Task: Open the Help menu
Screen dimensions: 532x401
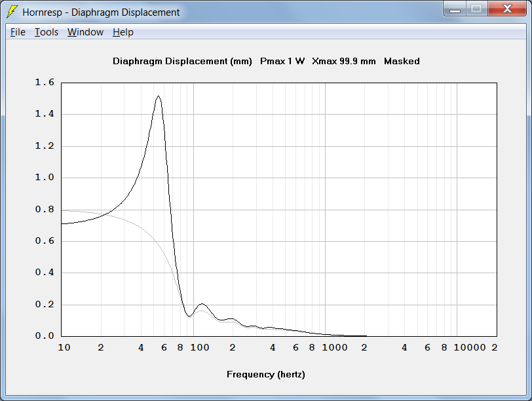Action: (123, 32)
